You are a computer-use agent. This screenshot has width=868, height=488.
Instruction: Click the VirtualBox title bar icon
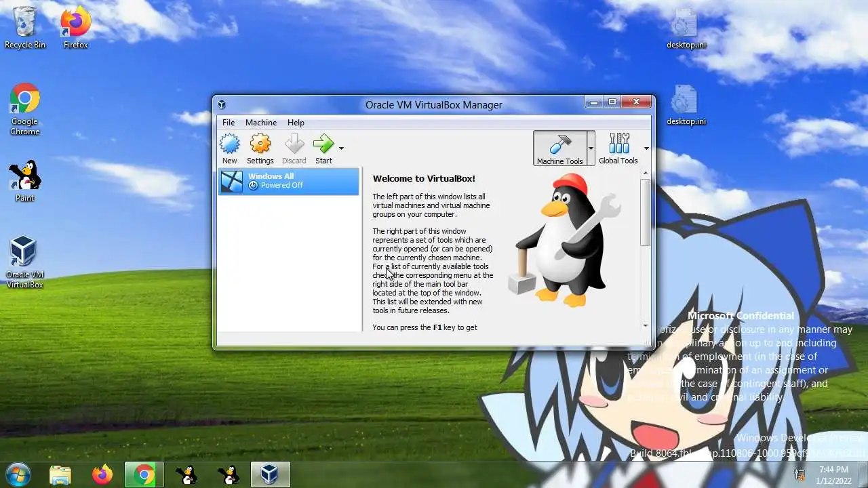pos(222,104)
